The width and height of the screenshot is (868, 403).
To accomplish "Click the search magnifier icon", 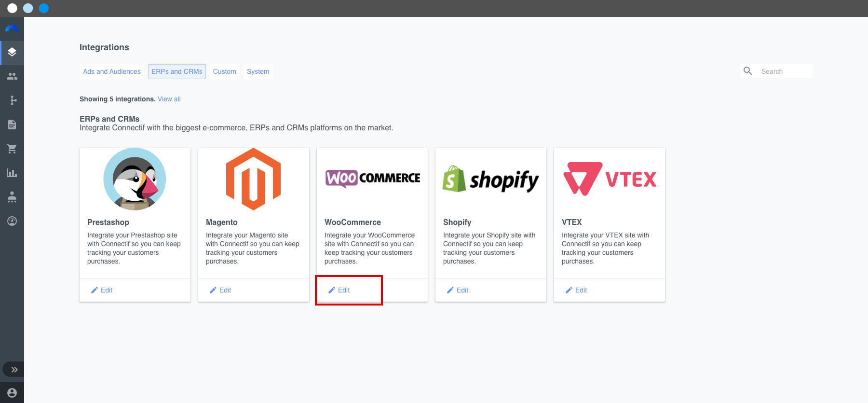I will pos(748,71).
